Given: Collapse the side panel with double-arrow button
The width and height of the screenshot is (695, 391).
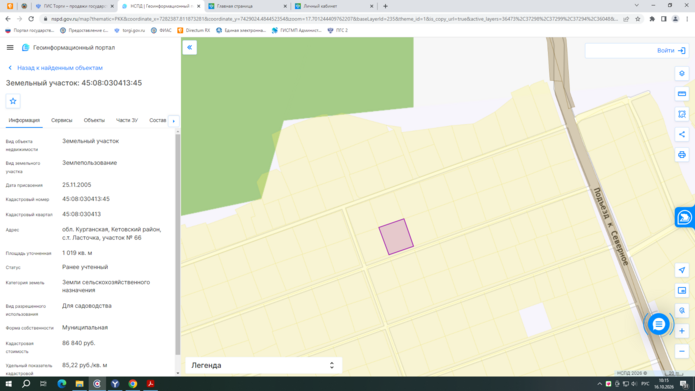Looking at the screenshot, I should point(190,47).
